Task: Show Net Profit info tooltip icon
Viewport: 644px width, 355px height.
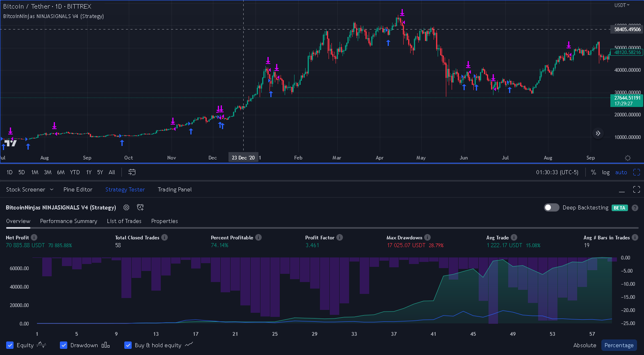Action: tap(34, 237)
